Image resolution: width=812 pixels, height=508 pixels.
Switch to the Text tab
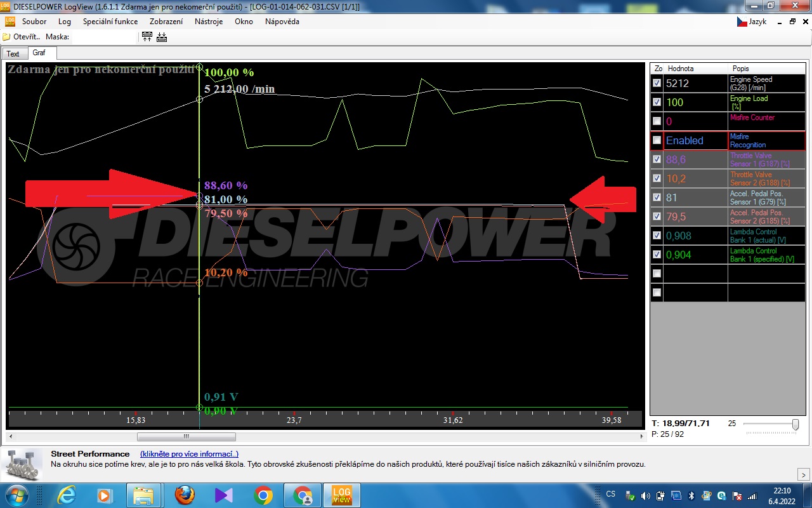[13, 54]
